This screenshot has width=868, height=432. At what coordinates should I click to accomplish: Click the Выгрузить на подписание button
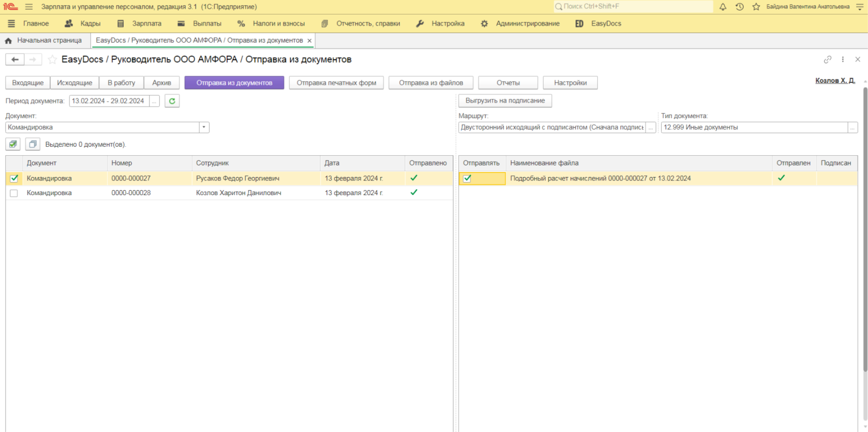(x=505, y=101)
